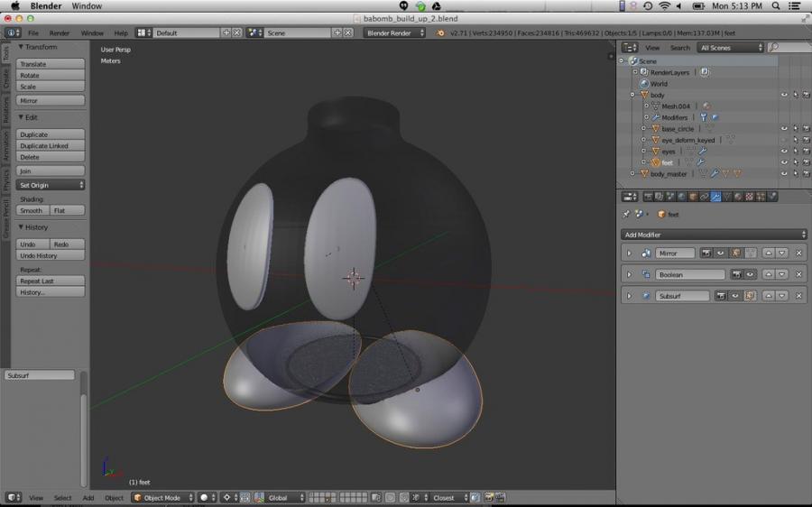Expand the Boolean modifier panel

(629, 274)
